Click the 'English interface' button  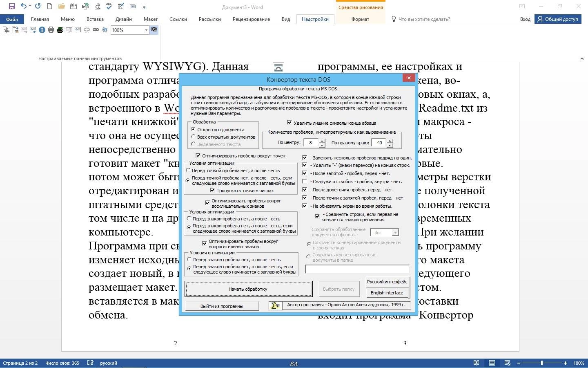pos(387,293)
